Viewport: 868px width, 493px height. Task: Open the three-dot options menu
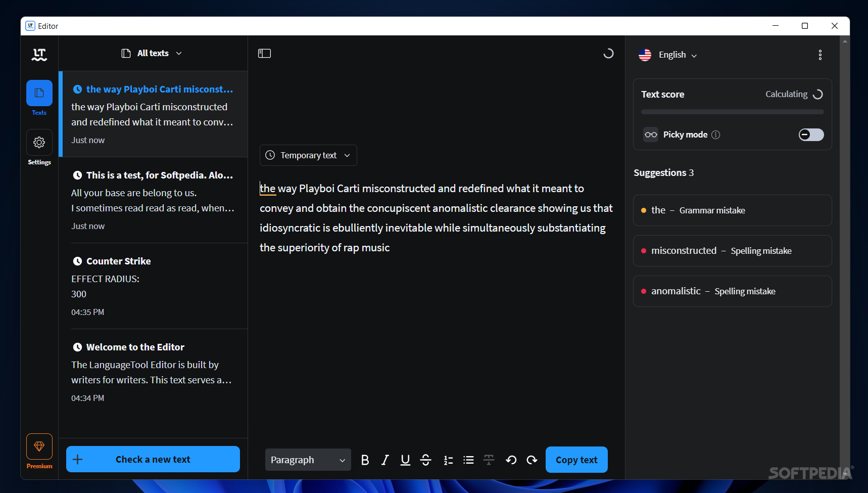coord(820,55)
